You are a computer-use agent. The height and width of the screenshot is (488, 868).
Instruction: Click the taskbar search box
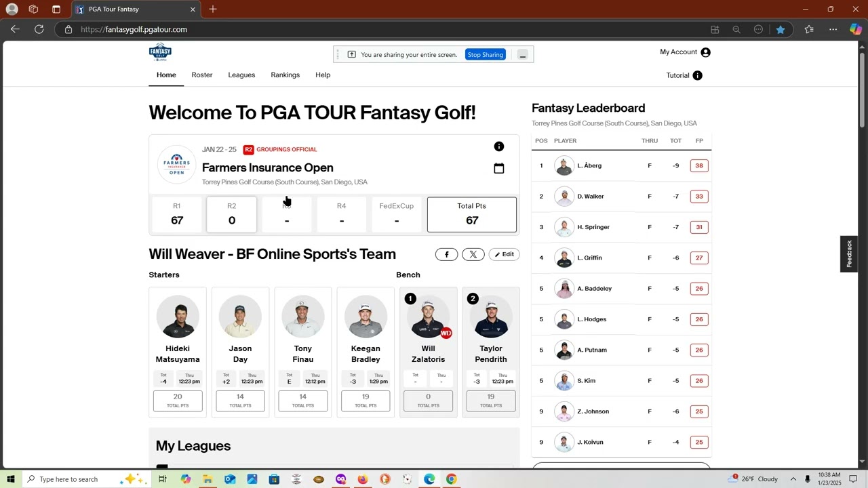tap(86, 479)
